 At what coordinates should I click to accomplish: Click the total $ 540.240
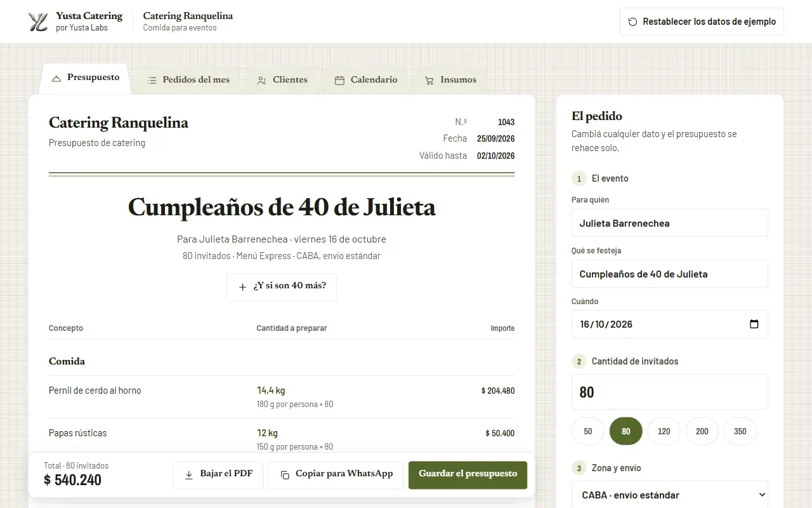tap(73, 480)
